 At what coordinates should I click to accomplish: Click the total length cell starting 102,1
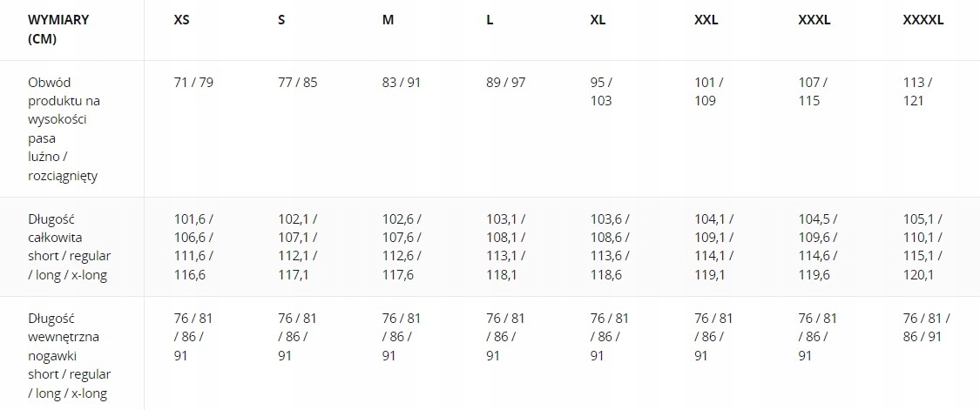click(298, 246)
